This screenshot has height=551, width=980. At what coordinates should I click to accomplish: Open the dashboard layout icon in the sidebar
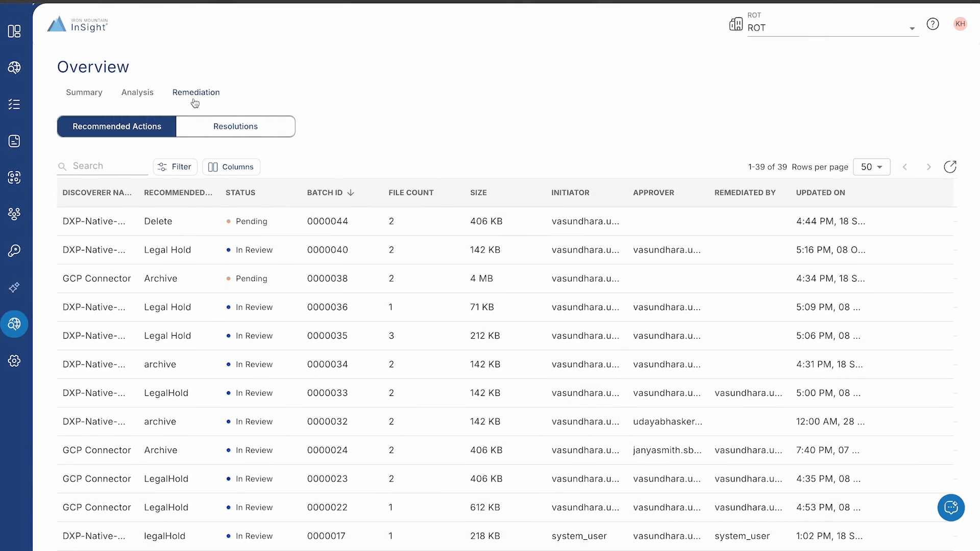pos(14,31)
